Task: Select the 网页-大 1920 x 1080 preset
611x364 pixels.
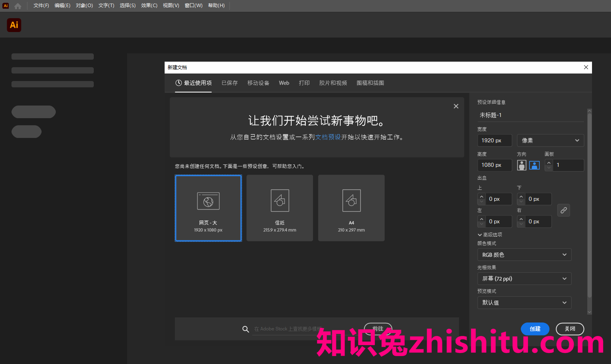Action: point(208,208)
